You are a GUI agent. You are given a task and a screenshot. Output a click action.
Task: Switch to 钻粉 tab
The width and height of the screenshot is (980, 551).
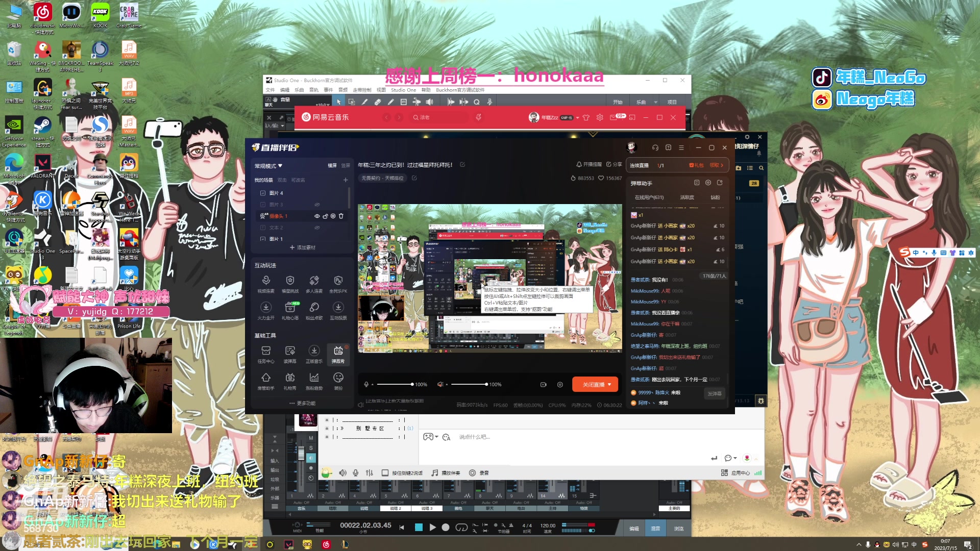coord(715,197)
